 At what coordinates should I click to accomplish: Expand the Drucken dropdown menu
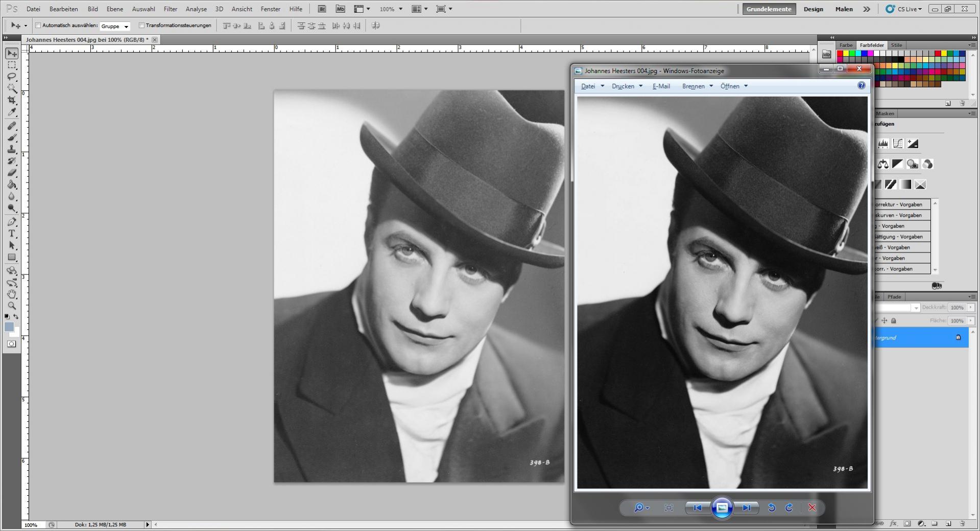[x=627, y=86]
